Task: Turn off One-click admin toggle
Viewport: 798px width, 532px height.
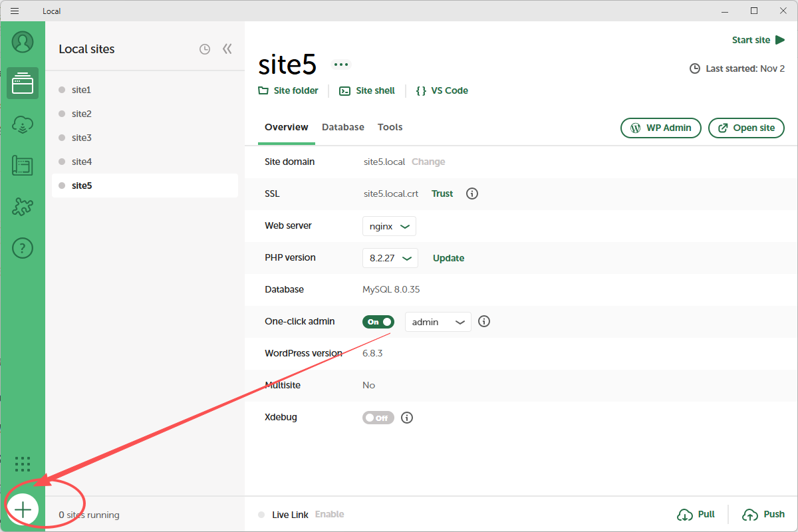Action: [x=378, y=322]
